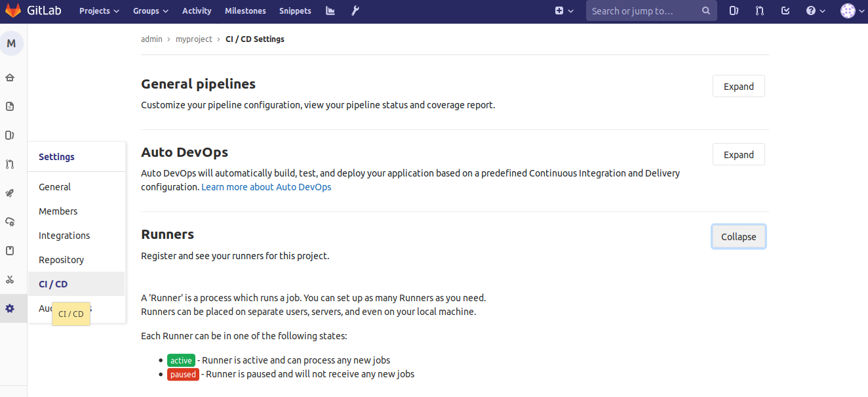Open the Issues icon in left sidebar

pos(10,135)
